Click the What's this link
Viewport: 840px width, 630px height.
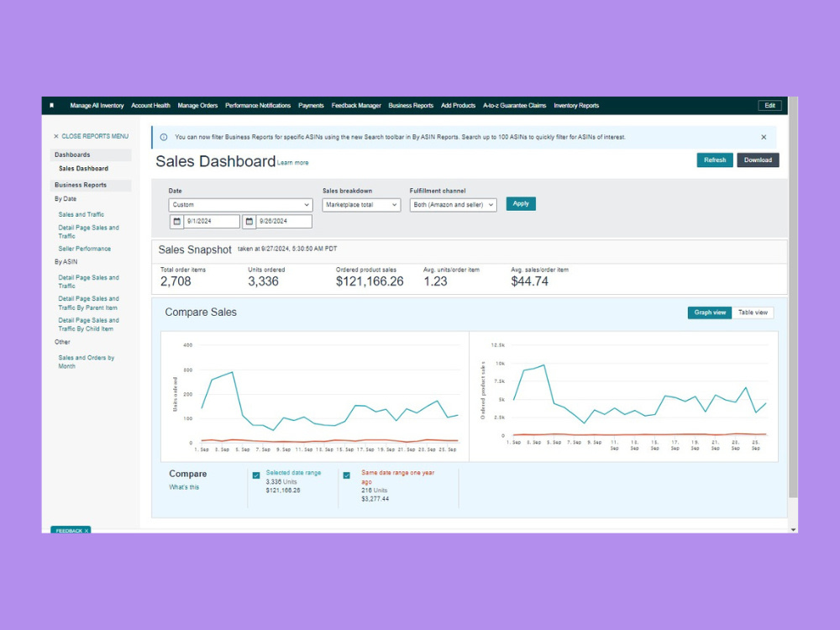tap(184, 487)
